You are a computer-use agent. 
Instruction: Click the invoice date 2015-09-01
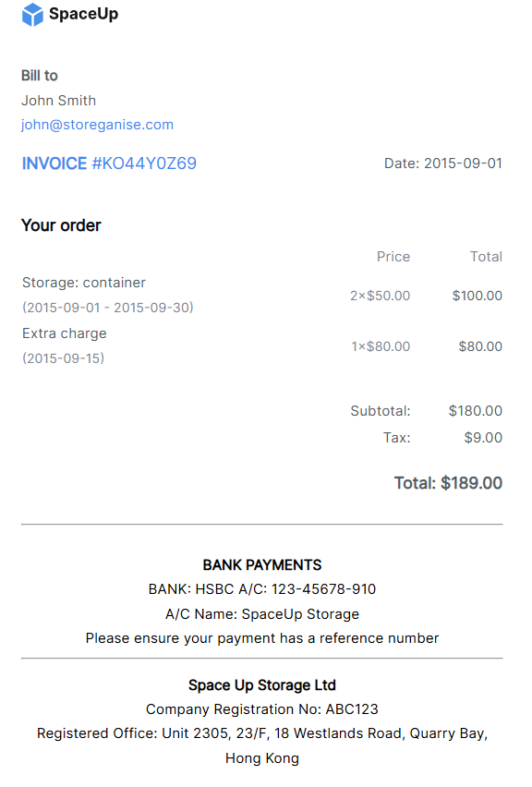click(463, 163)
